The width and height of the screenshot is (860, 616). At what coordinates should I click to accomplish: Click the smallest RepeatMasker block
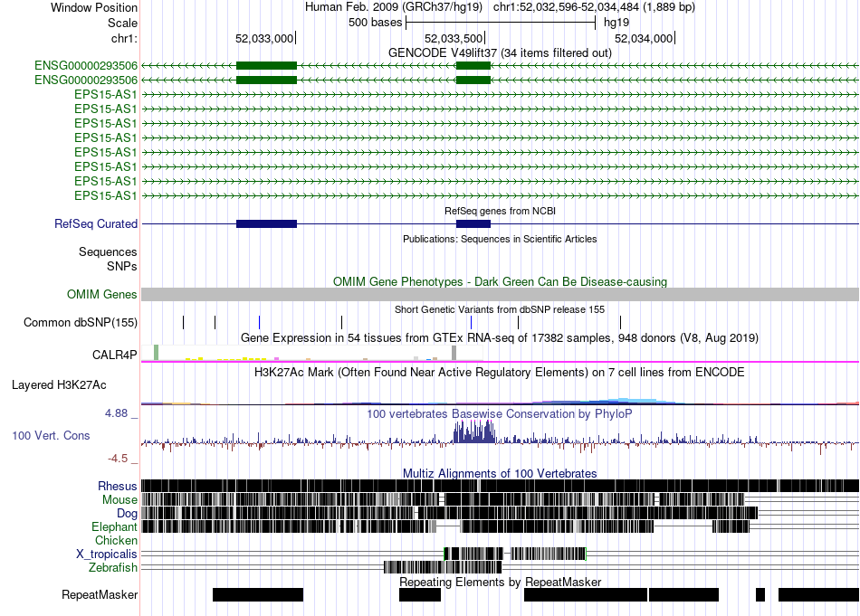pos(760,594)
